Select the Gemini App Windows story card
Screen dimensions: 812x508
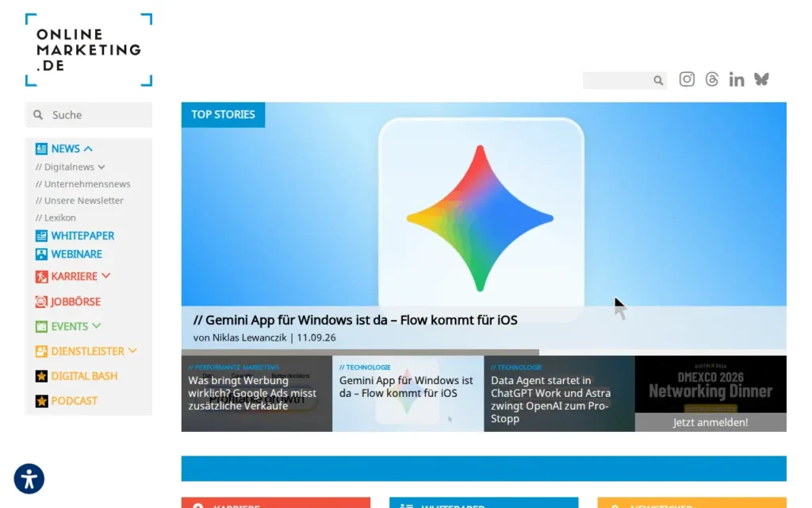[x=408, y=394]
